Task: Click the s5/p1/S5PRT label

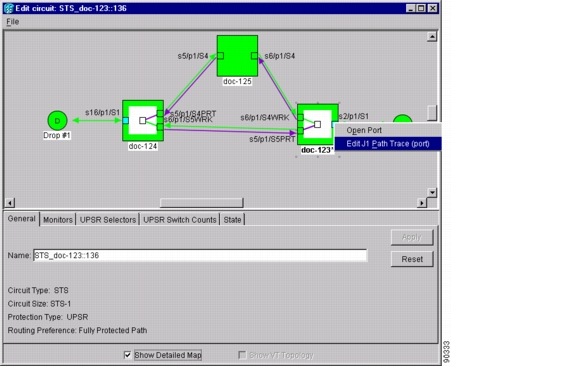Action: (272, 139)
